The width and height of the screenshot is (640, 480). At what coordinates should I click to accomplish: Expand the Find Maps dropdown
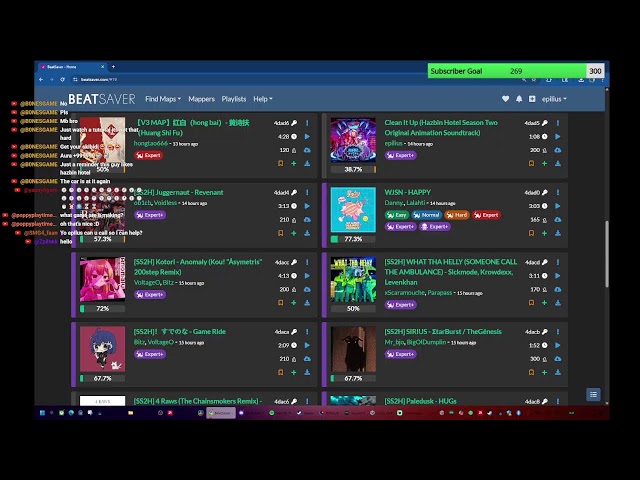tap(163, 99)
